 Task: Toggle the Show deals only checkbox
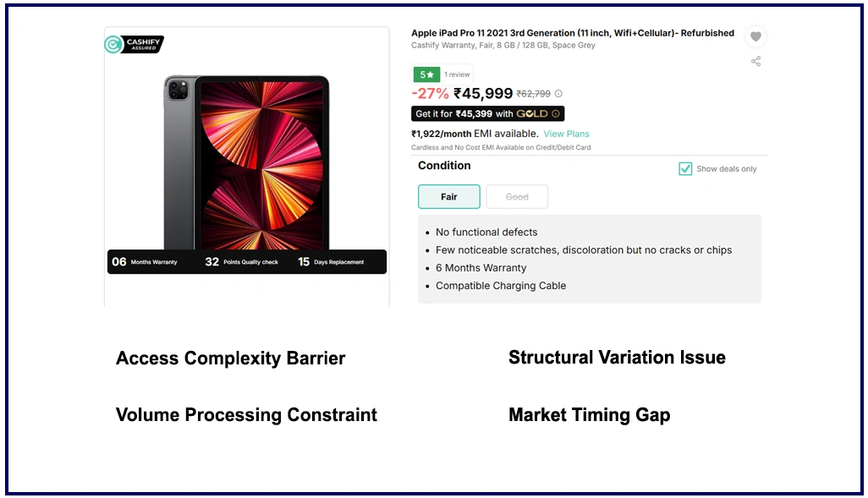(x=685, y=169)
